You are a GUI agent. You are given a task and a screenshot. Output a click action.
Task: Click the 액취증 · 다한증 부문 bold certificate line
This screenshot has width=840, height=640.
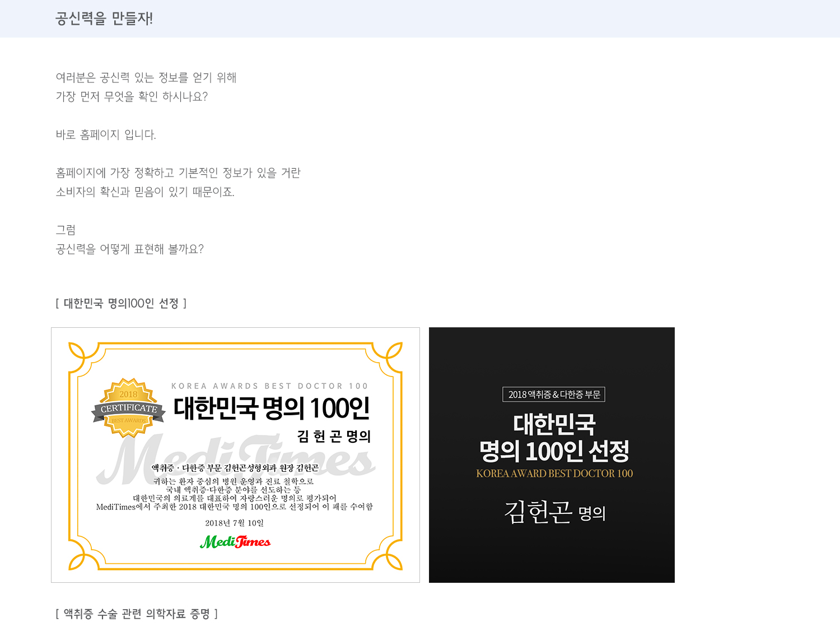pos(235,468)
